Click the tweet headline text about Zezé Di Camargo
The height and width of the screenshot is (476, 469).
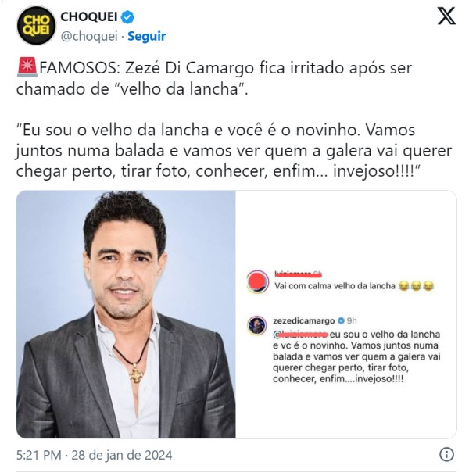[x=214, y=78]
